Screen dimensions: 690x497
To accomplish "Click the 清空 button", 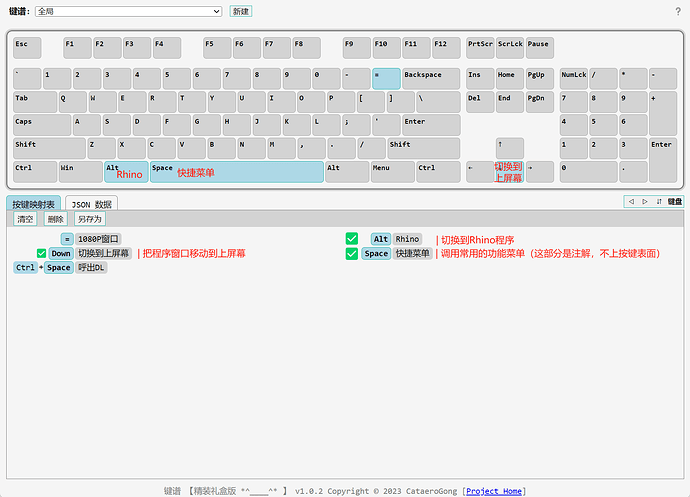I will [25, 219].
